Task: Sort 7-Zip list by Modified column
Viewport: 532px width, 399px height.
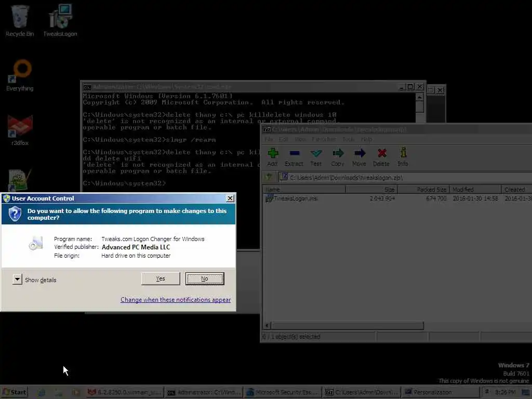Action: [475, 189]
